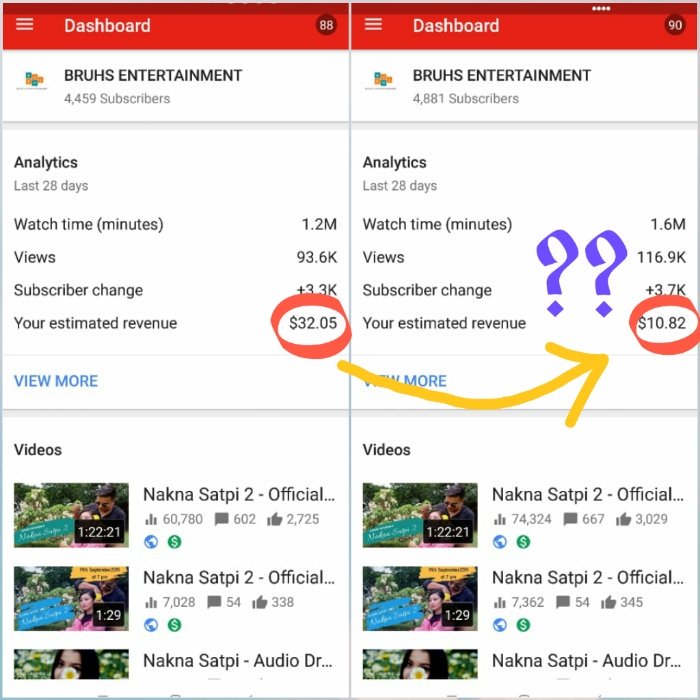Tap the watch time value 1.2M

click(x=319, y=224)
